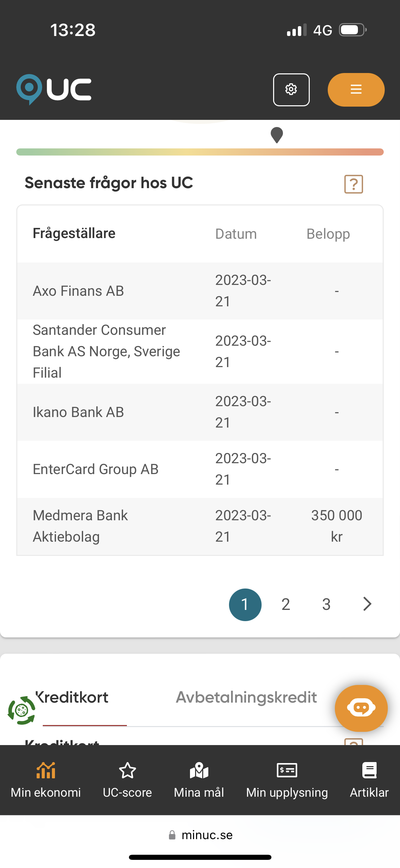Open Artiklar in the bottom navigation
The height and width of the screenshot is (868, 400).
tap(369, 780)
